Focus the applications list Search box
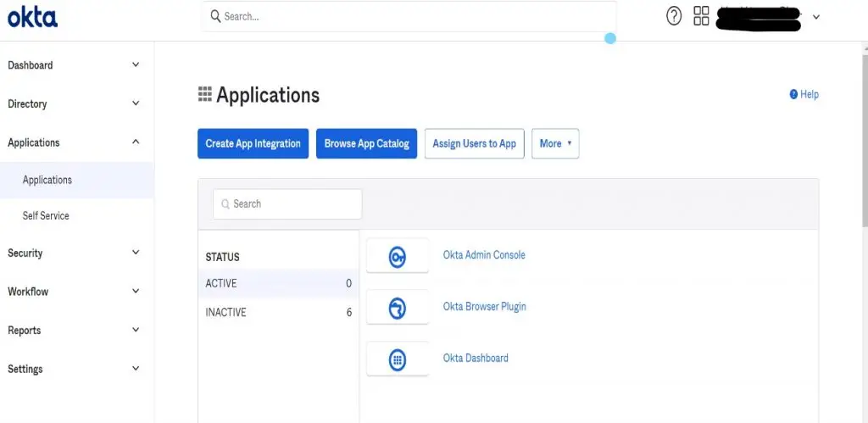The height and width of the screenshot is (423, 868). pyautogui.click(x=287, y=203)
